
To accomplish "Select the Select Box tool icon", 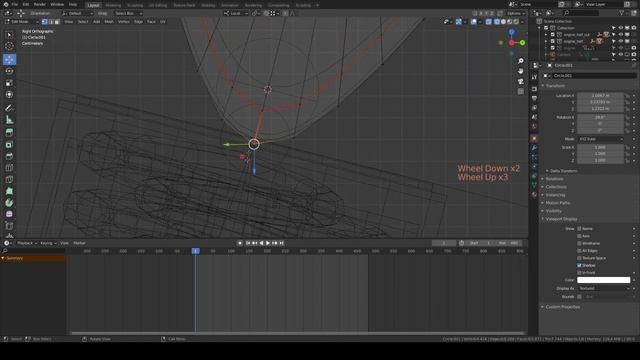I will point(9,35).
